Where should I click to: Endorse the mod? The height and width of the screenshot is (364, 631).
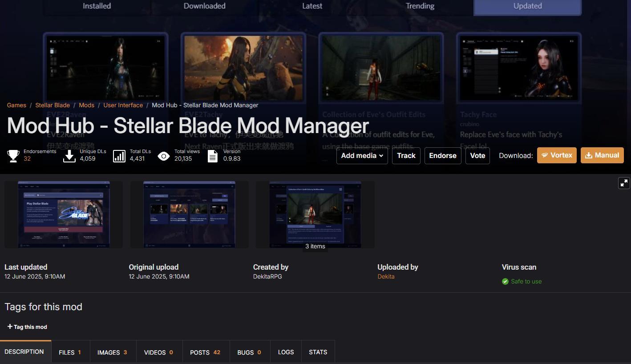tap(442, 155)
